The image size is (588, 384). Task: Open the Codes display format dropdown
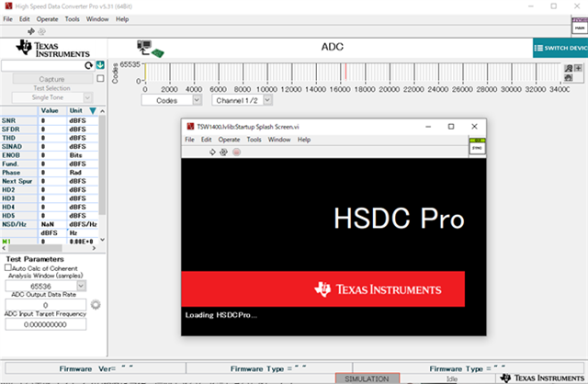pos(197,100)
